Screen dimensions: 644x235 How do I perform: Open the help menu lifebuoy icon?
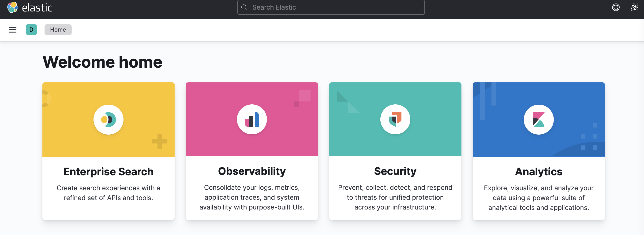615,7
